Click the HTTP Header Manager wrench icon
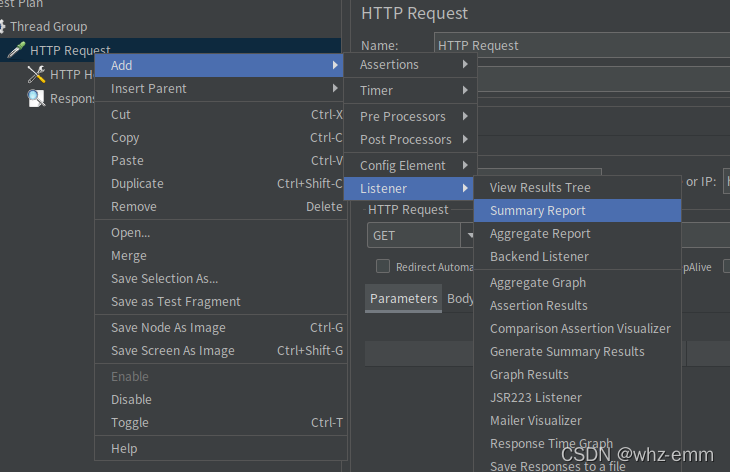This screenshot has height=472, width=730. 36,74
